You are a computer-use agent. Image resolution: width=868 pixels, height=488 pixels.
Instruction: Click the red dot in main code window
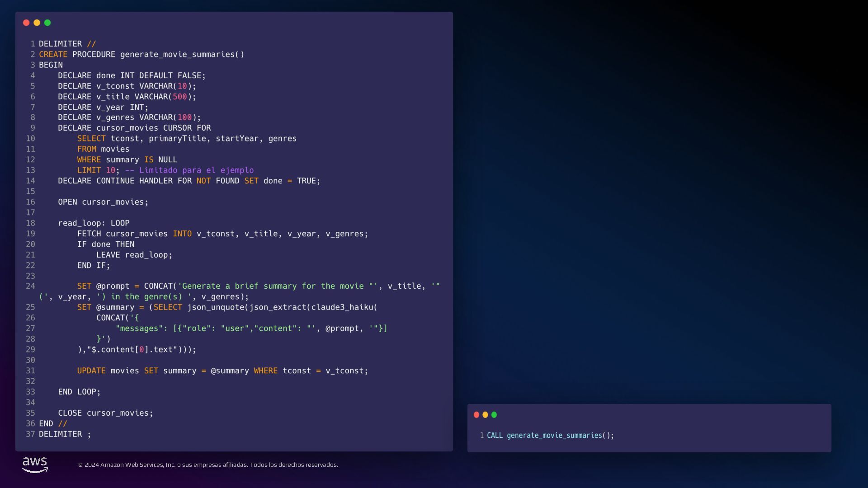point(26,23)
